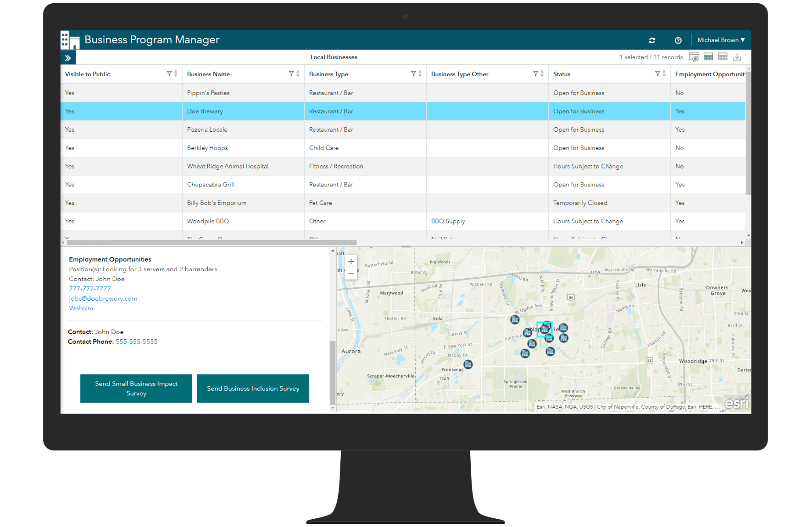The width and height of the screenshot is (812, 527).
Task: Show all records using the plain table icon
Action: 723,56
